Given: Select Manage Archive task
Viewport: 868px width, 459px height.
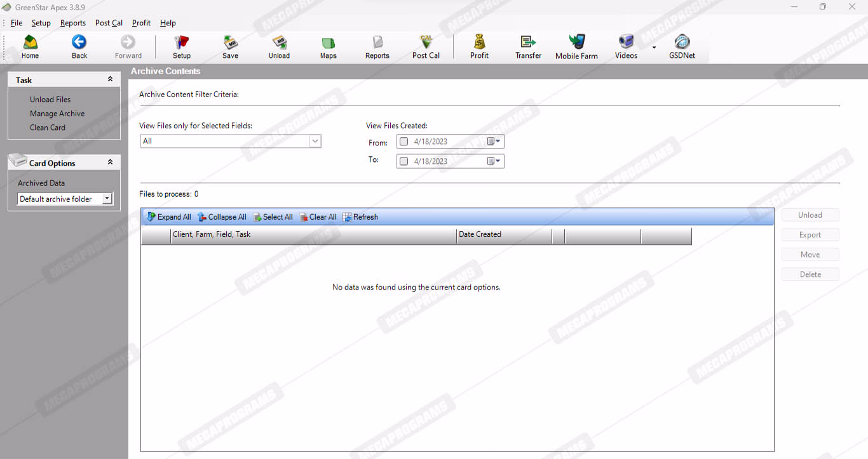Looking at the screenshot, I should coord(57,114).
